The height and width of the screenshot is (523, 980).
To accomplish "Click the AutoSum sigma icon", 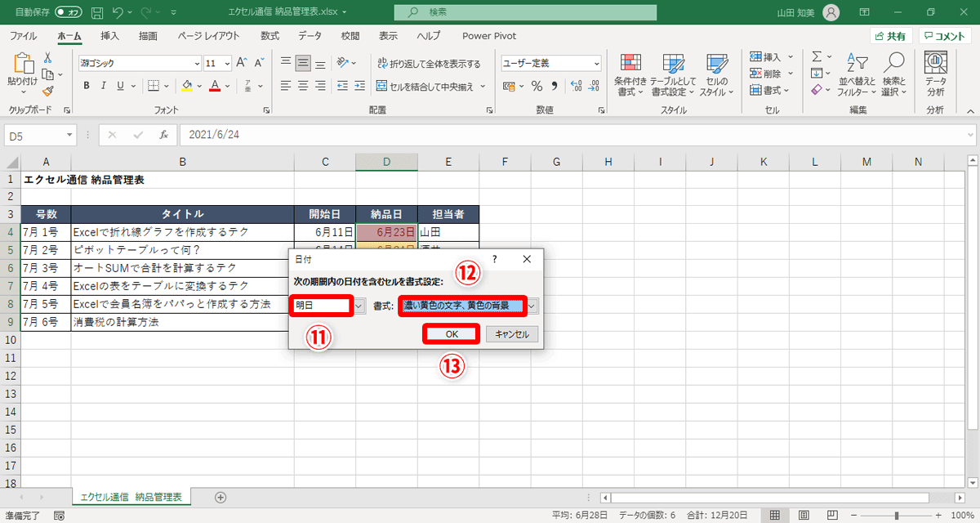I will pos(816,57).
